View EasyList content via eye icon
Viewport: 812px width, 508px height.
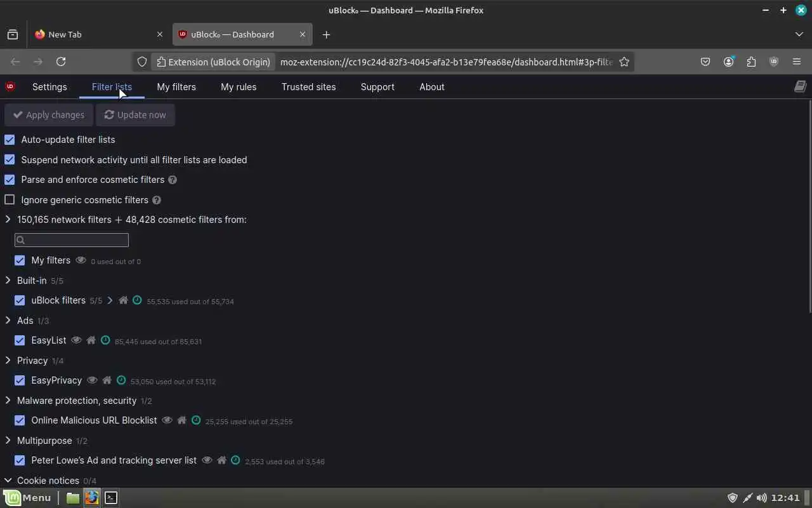click(x=76, y=340)
